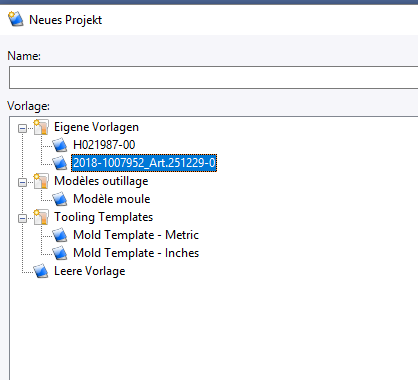Select the Tooling Templates folder label
The image size is (418, 380).
pos(103,217)
